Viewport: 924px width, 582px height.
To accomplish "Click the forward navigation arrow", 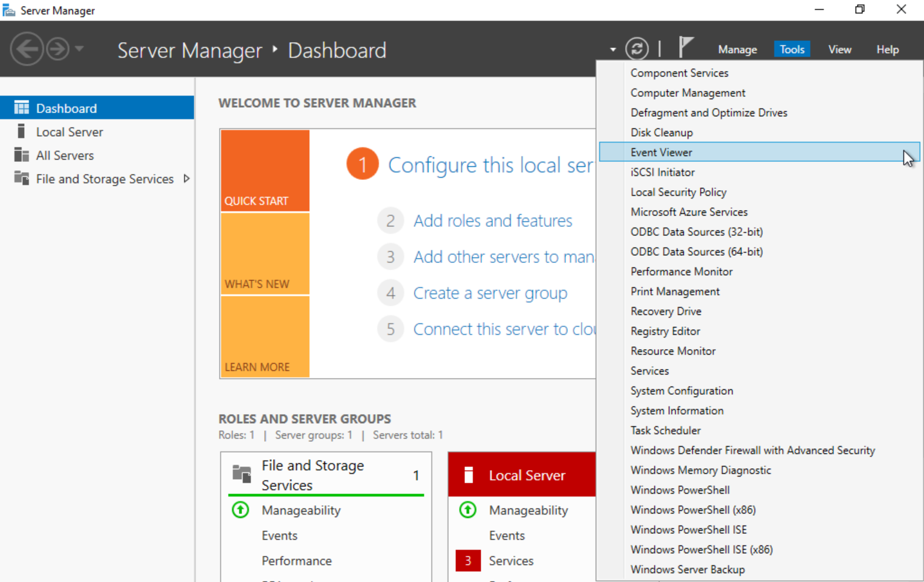I will [58, 49].
